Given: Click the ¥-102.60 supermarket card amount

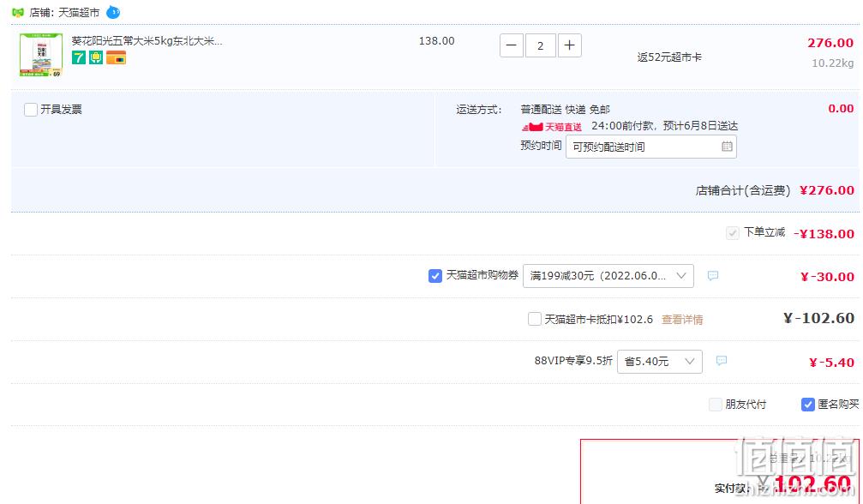Looking at the screenshot, I should pyautogui.click(x=818, y=318).
